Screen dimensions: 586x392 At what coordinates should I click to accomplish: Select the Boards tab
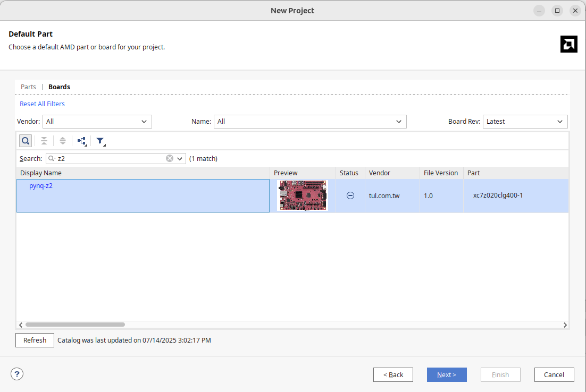click(x=59, y=87)
